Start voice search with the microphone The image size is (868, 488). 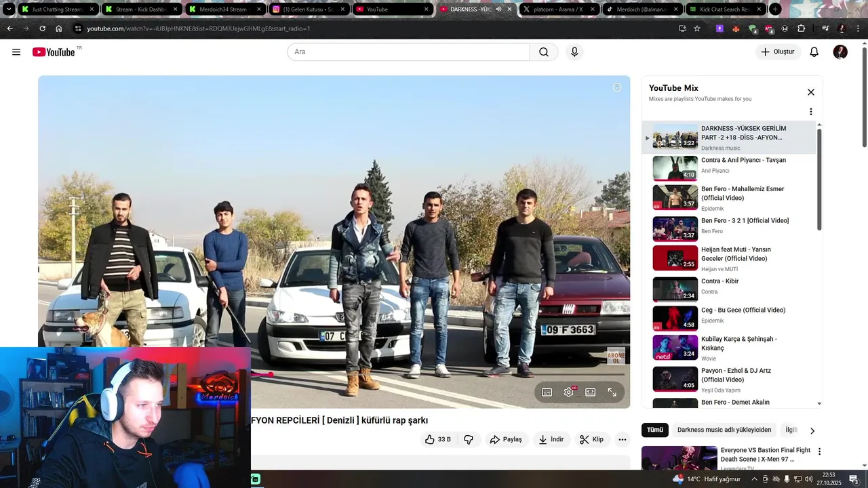[574, 52]
